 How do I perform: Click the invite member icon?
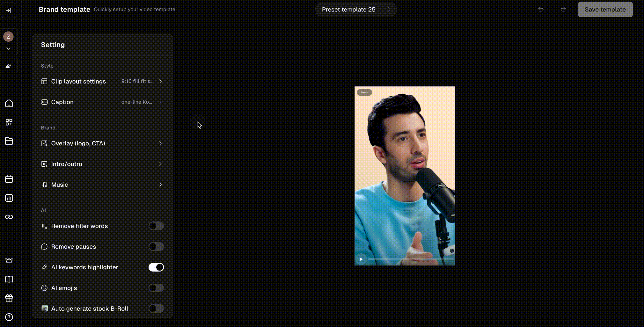tap(8, 66)
